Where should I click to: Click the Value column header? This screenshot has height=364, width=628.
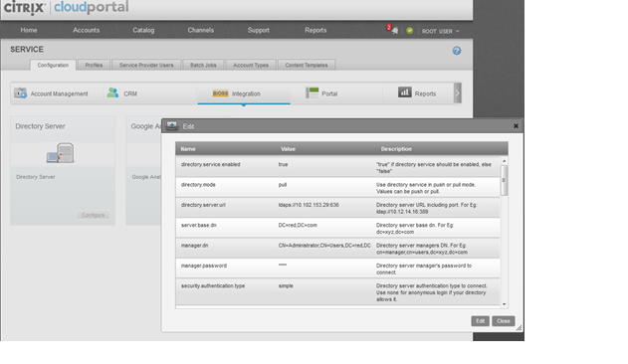pos(288,149)
